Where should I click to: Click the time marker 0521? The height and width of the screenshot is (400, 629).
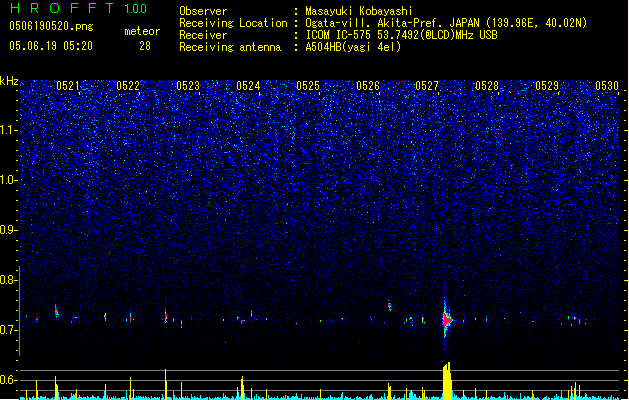point(68,86)
